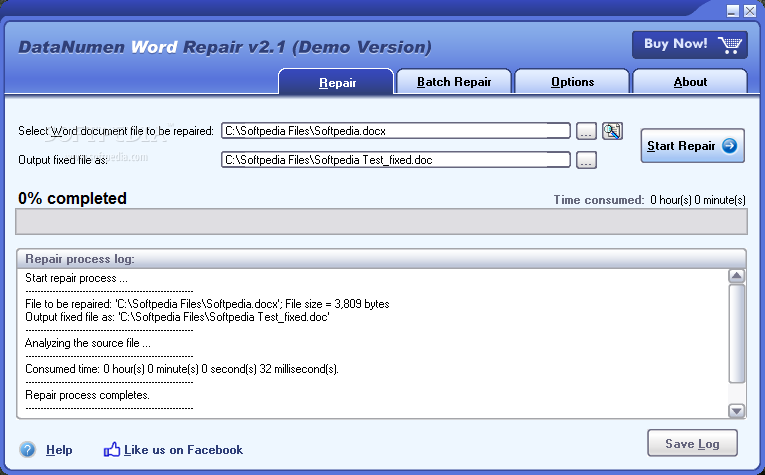
Task: Click the source file path input field
Action: [x=396, y=131]
